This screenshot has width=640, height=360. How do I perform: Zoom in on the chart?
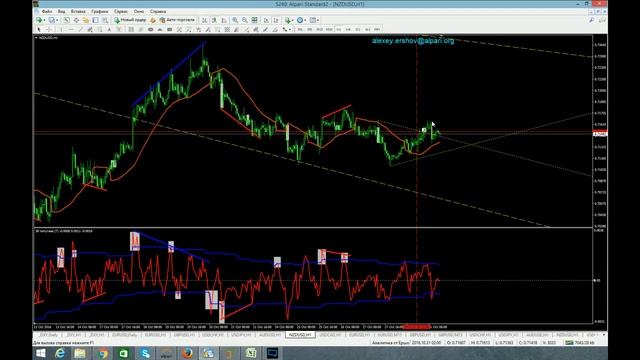pyautogui.click(x=235, y=20)
